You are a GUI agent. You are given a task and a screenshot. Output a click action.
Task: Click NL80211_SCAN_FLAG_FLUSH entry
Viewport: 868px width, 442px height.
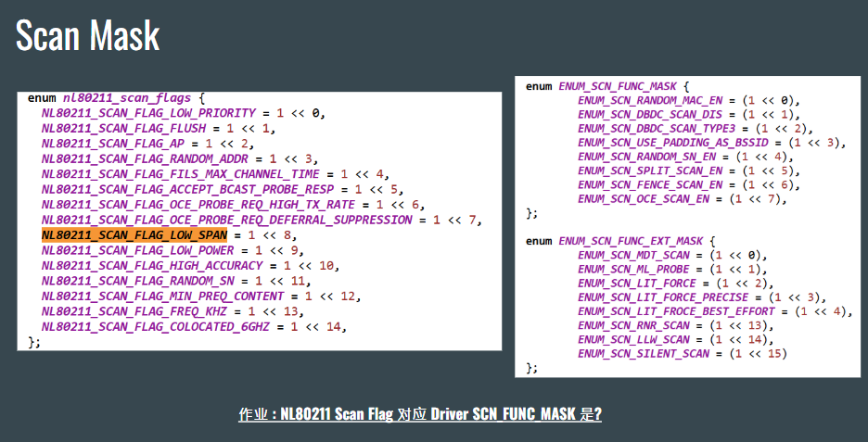pyautogui.click(x=159, y=129)
